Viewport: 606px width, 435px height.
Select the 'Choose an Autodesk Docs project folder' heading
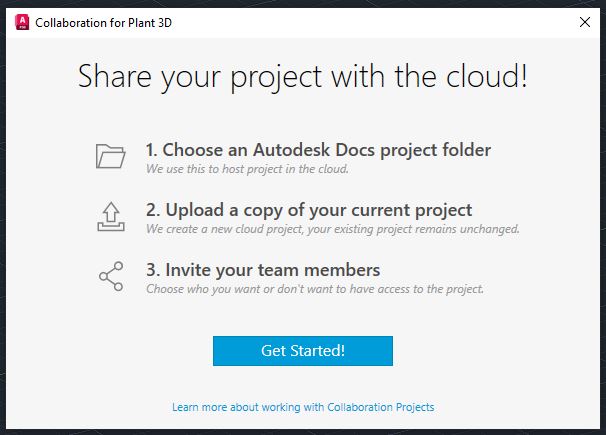pyautogui.click(x=318, y=150)
